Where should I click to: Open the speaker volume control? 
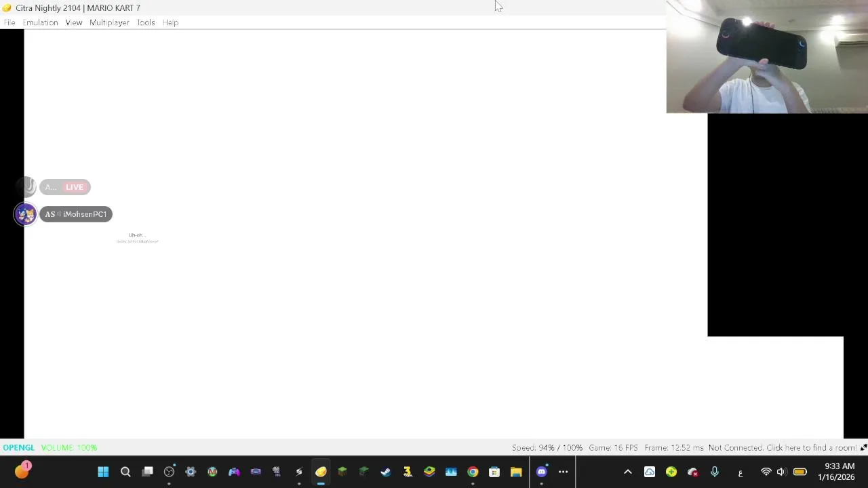click(x=781, y=472)
